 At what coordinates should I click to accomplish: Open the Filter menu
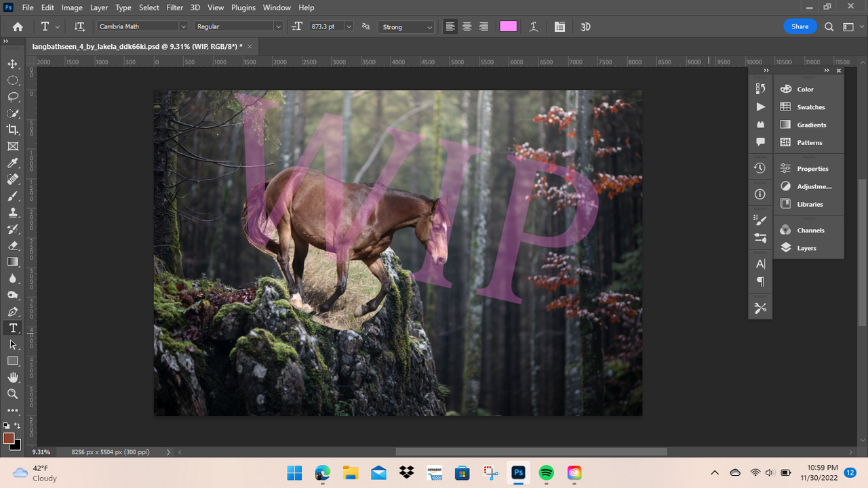175,7
